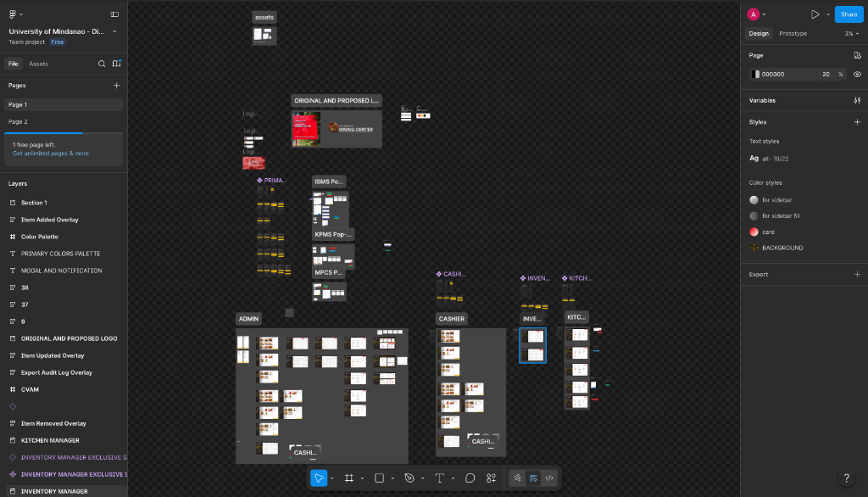Click the Free plan badge

57,42
